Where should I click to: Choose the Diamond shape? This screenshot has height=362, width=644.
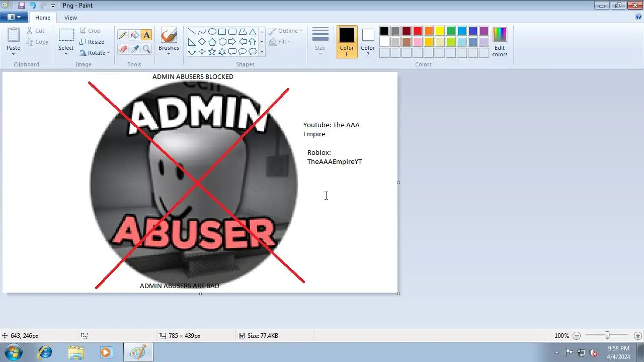tap(202, 42)
